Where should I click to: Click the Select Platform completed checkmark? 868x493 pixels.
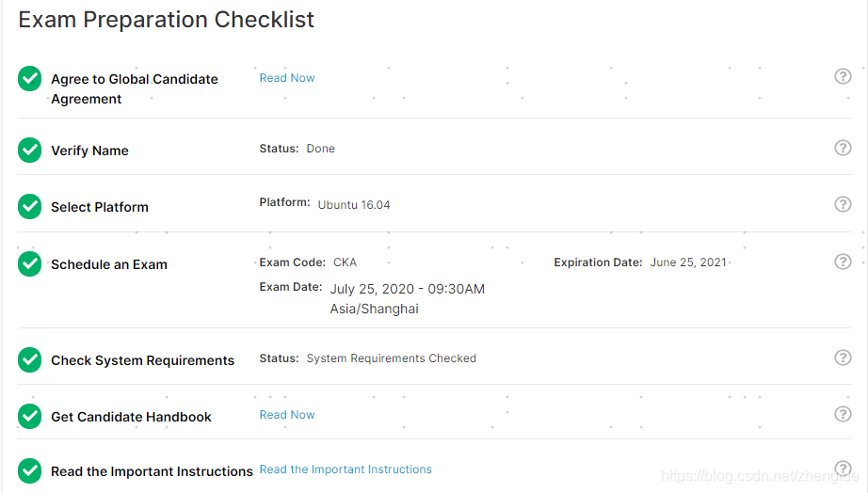30,206
